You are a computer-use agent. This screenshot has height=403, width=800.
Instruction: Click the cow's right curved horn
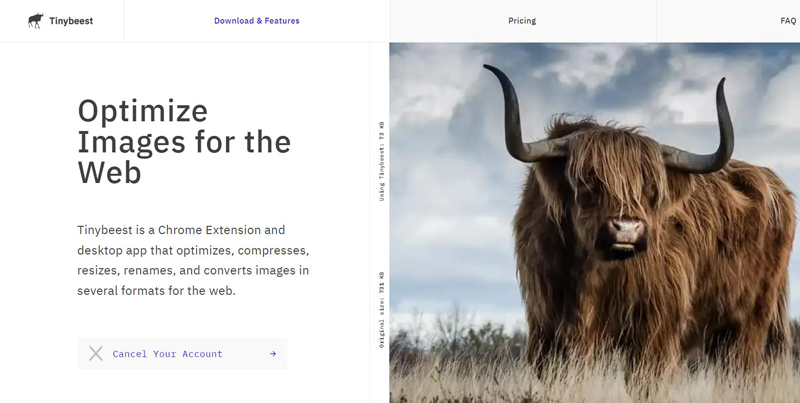(x=718, y=120)
